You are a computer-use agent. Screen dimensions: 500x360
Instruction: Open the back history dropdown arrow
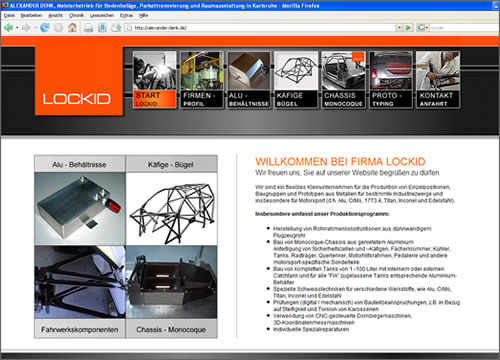click(x=17, y=28)
